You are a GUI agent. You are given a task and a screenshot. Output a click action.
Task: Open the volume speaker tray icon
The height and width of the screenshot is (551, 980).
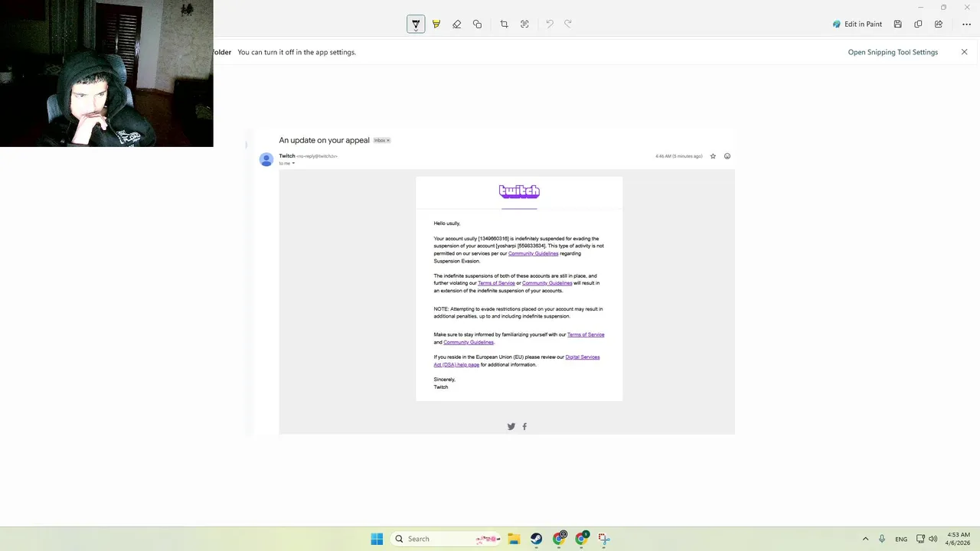(933, 539)
